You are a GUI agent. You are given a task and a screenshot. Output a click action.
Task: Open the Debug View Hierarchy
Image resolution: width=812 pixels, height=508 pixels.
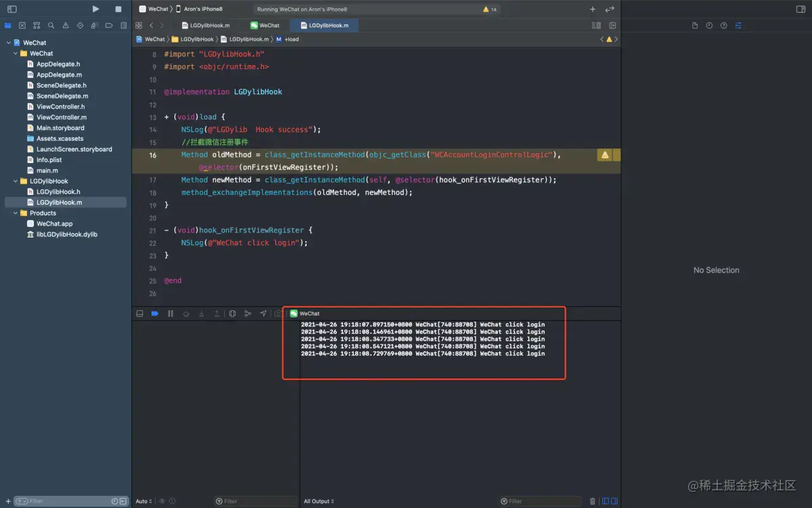[x=232, y=314]
